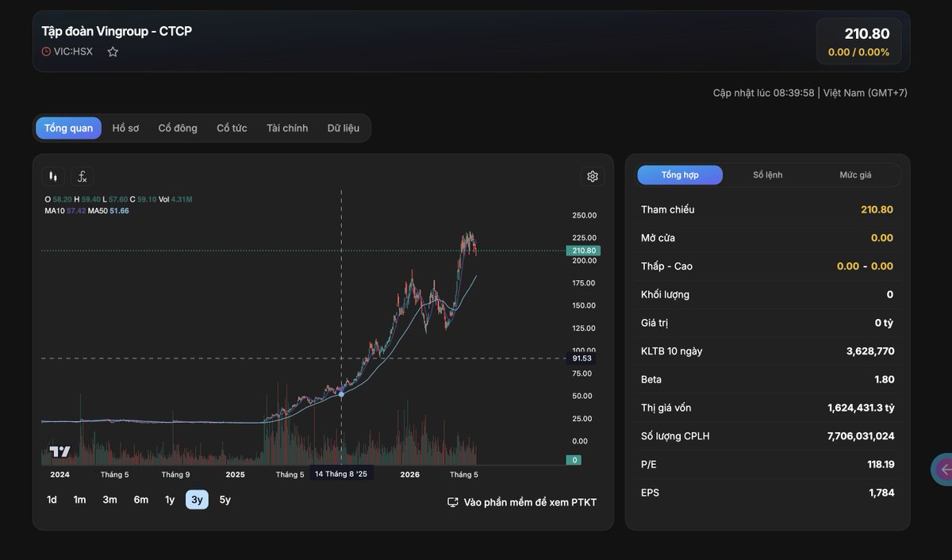The height and width of the screenshot is (560, 952).
Task: Click the VIC:HSX ticker text
Action: pyautogui.click(x=73, y=52)
